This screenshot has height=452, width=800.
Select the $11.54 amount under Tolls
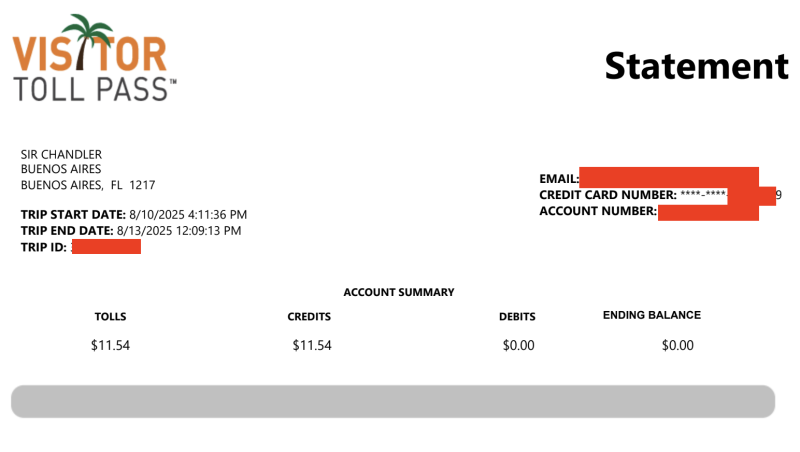tap(110, 346)
